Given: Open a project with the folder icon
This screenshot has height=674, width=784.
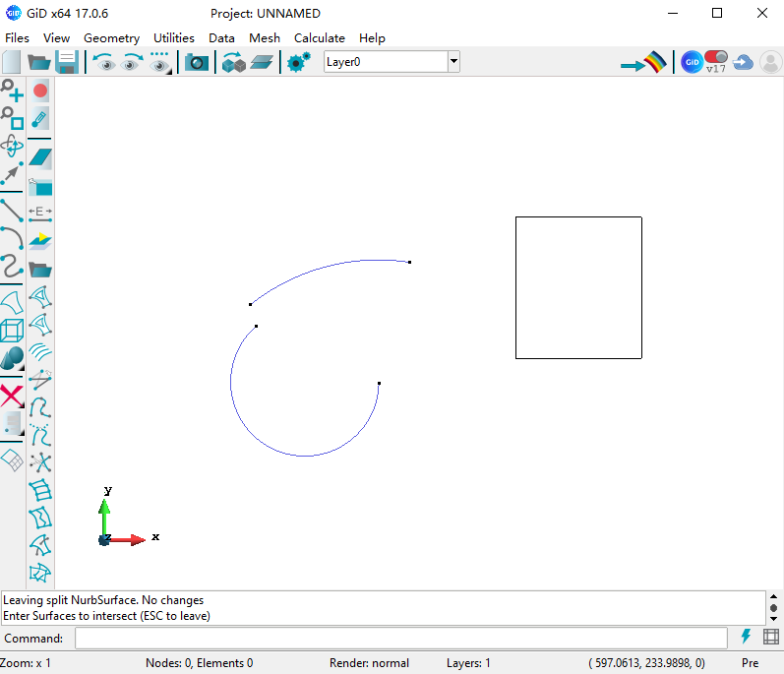Looking at the screenshot, I should [x=39, y=62].
